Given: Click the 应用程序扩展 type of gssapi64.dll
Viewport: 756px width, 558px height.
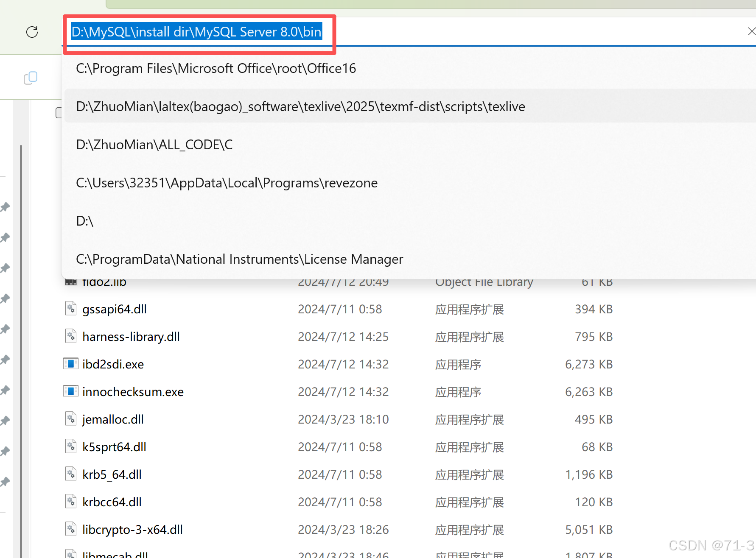Looking at the screenshot, I should [x=470, y=310].
